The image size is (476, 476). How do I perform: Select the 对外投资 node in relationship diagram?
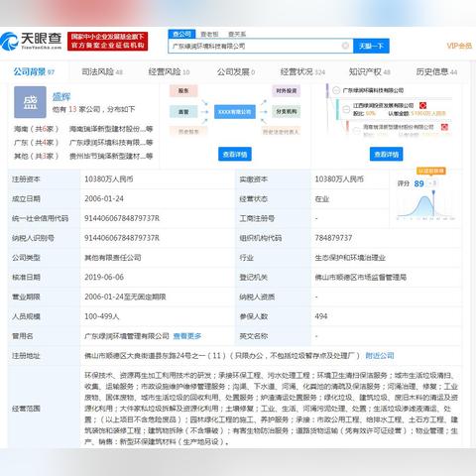287,90
